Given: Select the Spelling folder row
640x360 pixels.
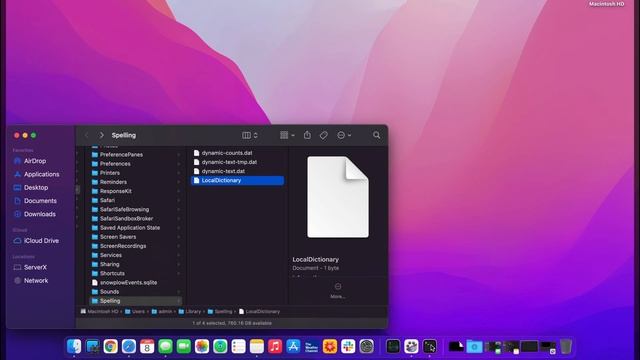Looking at the screenshot, I should (136, 301).
